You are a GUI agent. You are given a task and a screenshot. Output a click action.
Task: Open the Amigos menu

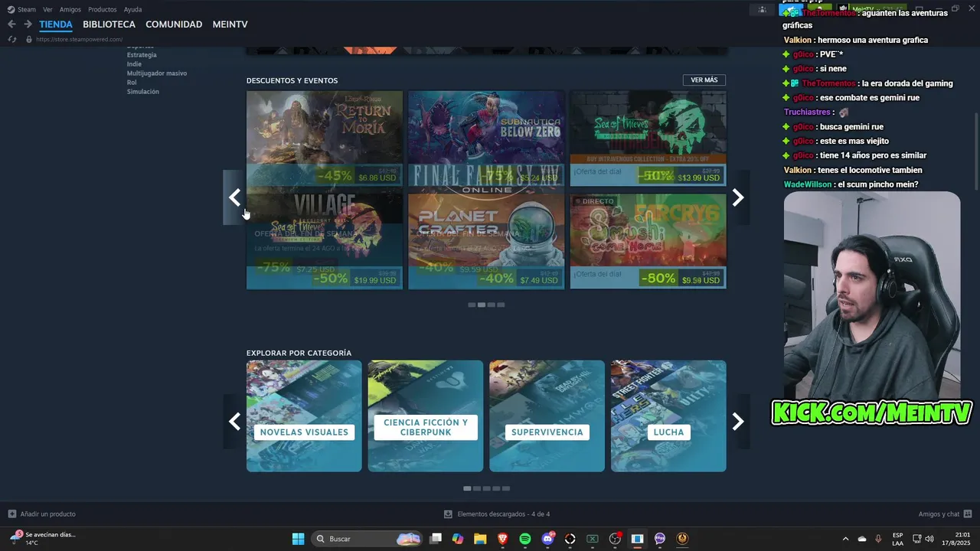point(70,9)
